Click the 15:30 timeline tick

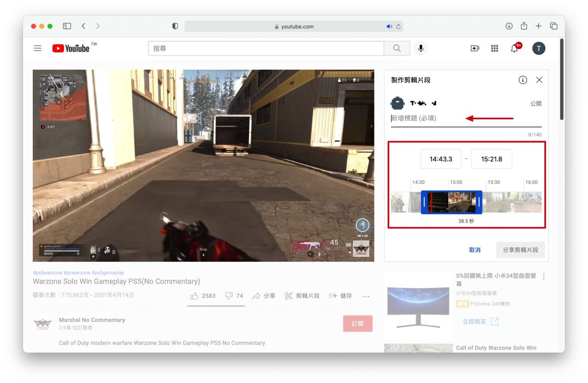(x=493, y=182)
